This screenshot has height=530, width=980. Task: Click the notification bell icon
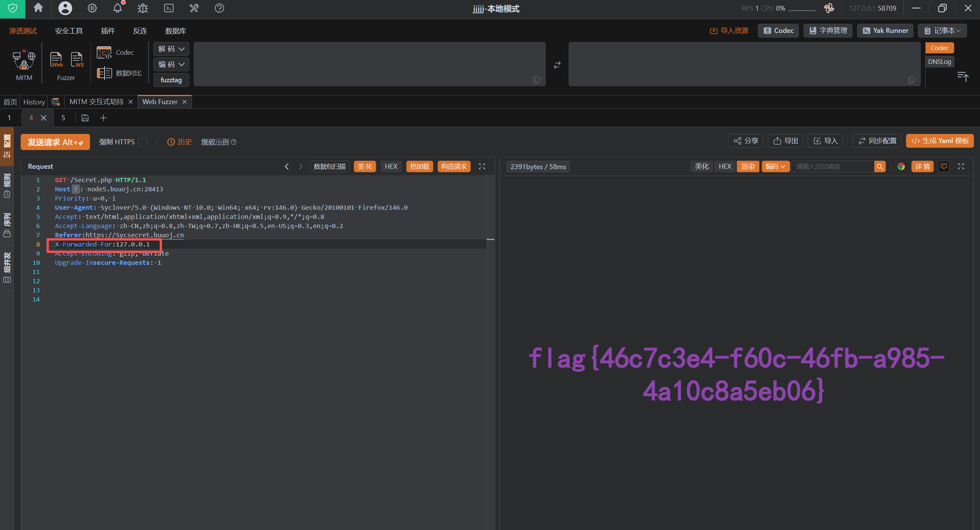tap(118, 8)
